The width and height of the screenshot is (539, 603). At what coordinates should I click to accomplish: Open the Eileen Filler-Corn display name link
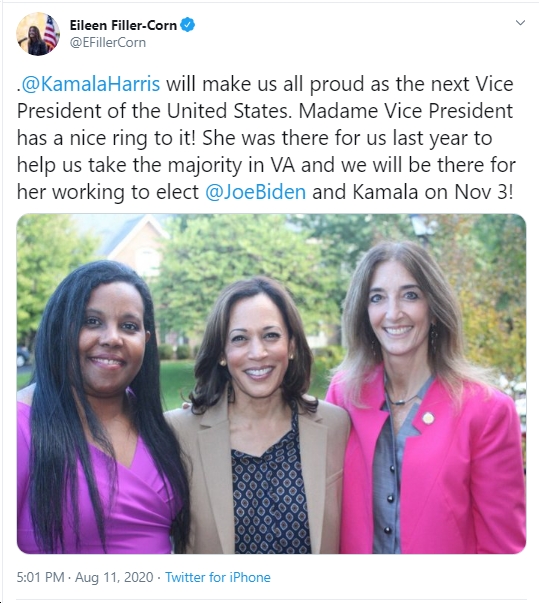click(123, 25)
